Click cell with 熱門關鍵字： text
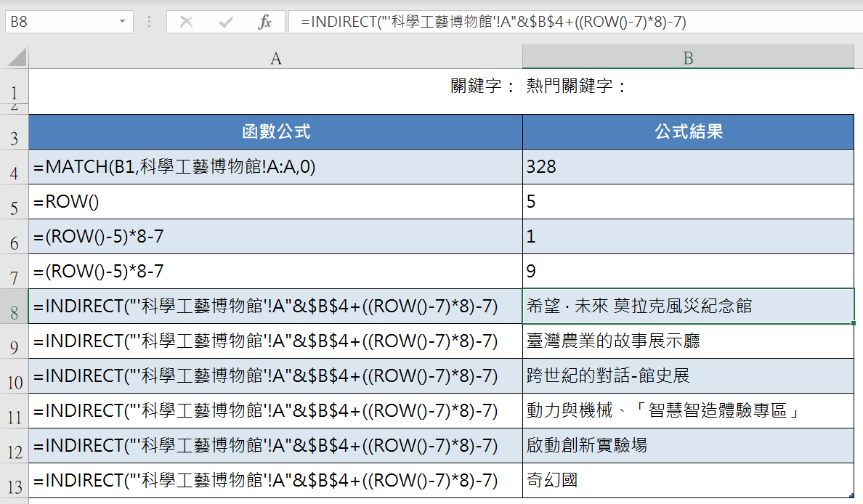Image resolution: width=863 pixels, height=504 pixels. pyautogui.click(x=688, y=86)
